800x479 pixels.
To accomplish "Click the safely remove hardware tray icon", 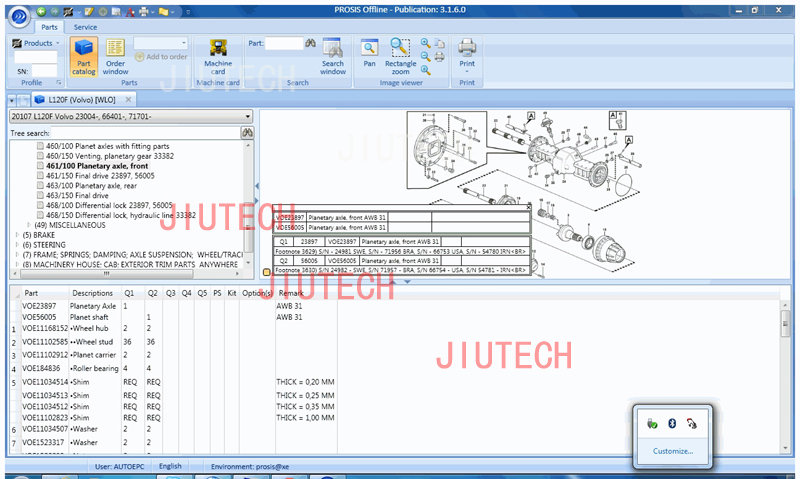I will [652, 423].
